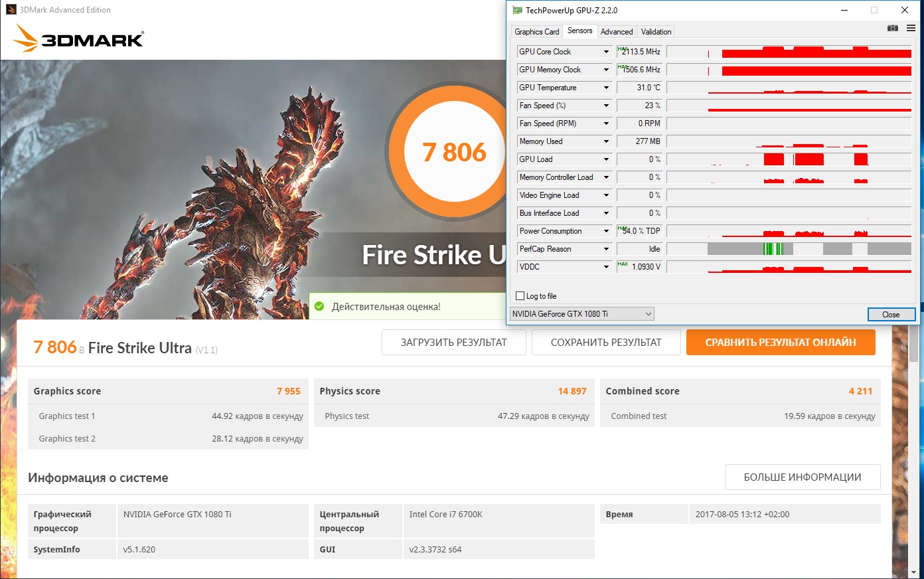The width and height of the screenshot is (924, 579).
Task: Click the GPU-Z app icon in title bar
Action: click(517, 10)
